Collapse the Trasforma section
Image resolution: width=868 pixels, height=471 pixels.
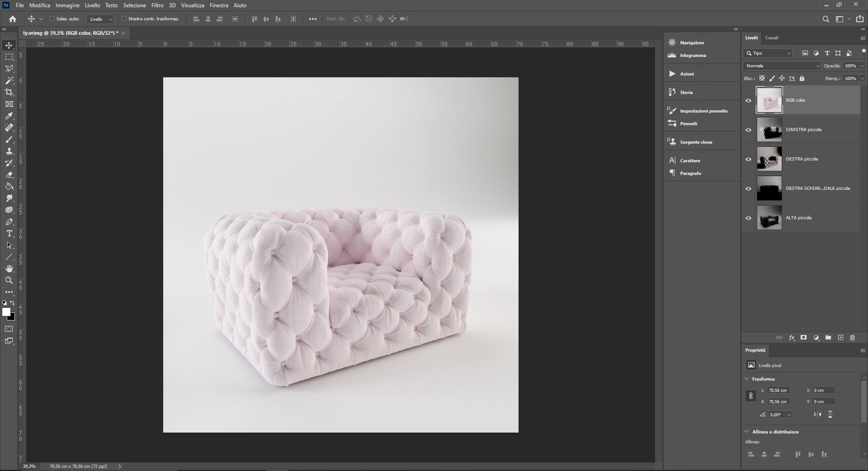pos(746,379)
